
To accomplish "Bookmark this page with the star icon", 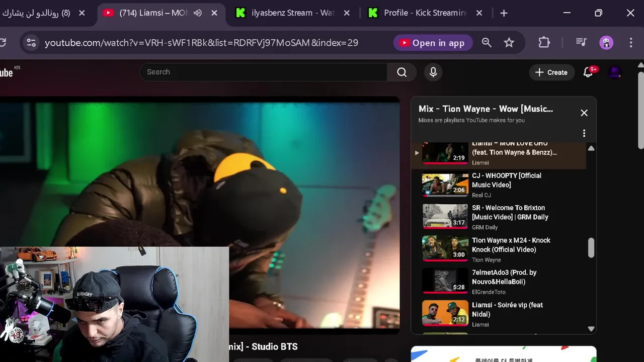I will [x=509, y=43].
